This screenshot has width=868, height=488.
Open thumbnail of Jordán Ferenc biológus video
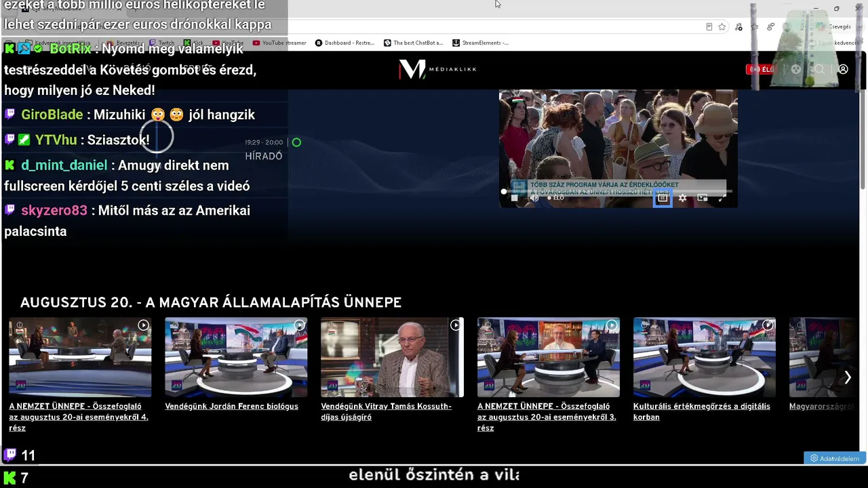coord(236,357)
